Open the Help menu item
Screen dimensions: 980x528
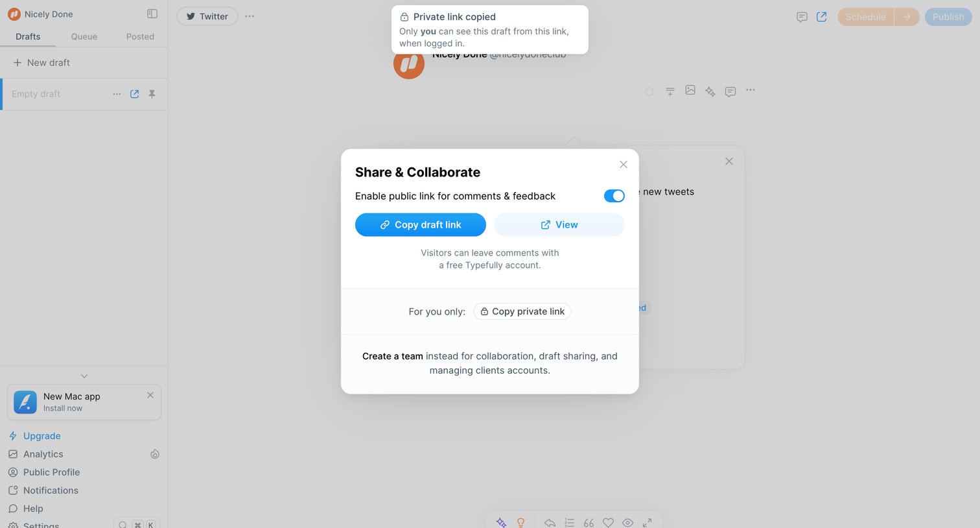[x=26, y=509]
